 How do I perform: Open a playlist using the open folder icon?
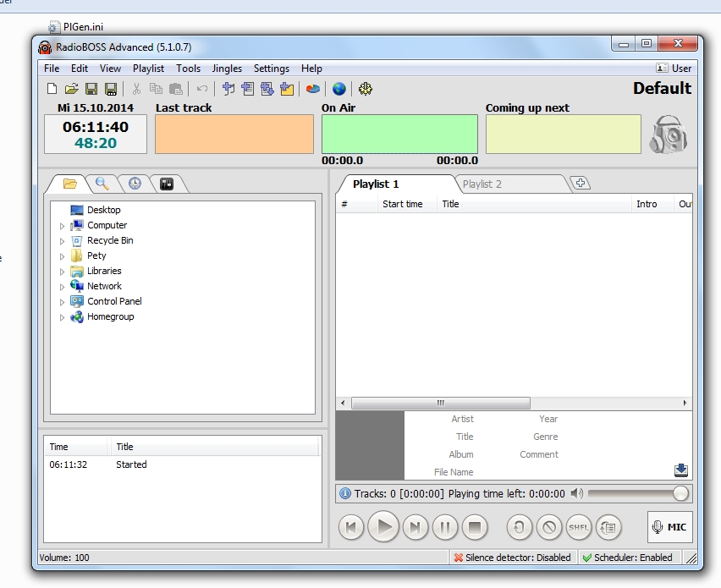tap(71, 89)
